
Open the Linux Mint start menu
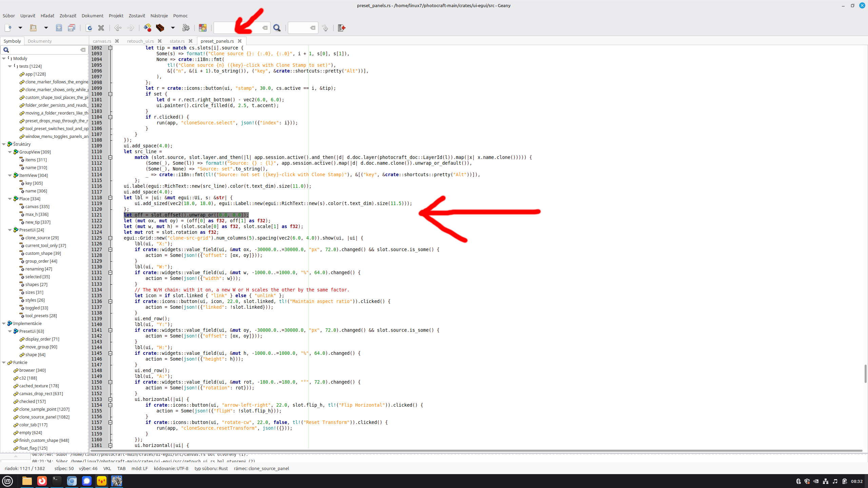(x=7, y=481)
